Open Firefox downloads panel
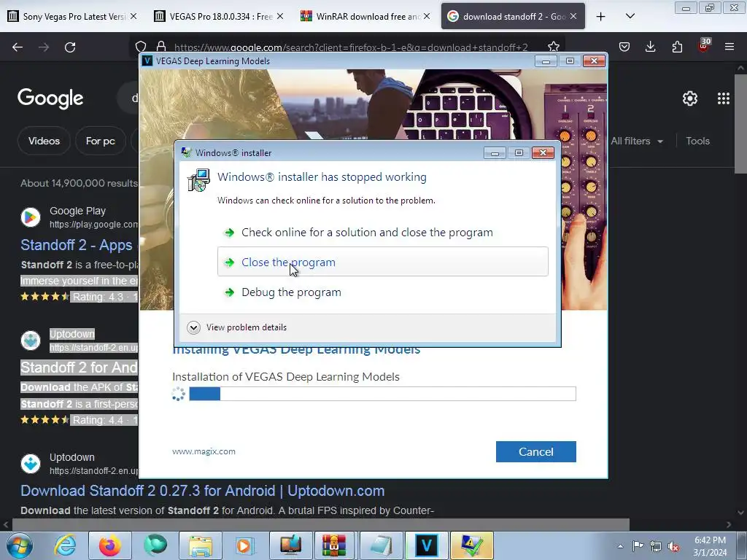This screenshot has height=560, width=747. 650,47
